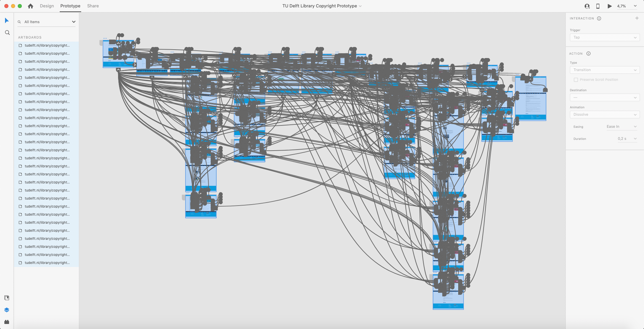Switch to the Share tab

(93, 6)
